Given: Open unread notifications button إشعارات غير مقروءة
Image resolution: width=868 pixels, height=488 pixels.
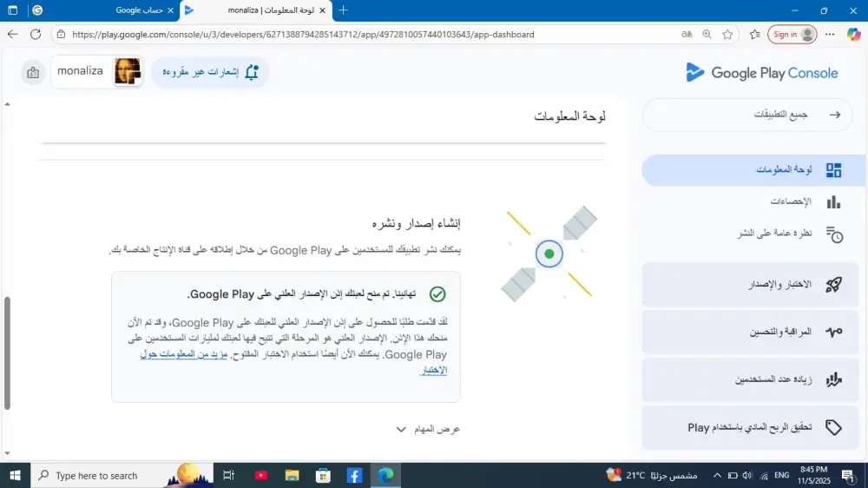Looking at the screenshot, I should (210, 72).
